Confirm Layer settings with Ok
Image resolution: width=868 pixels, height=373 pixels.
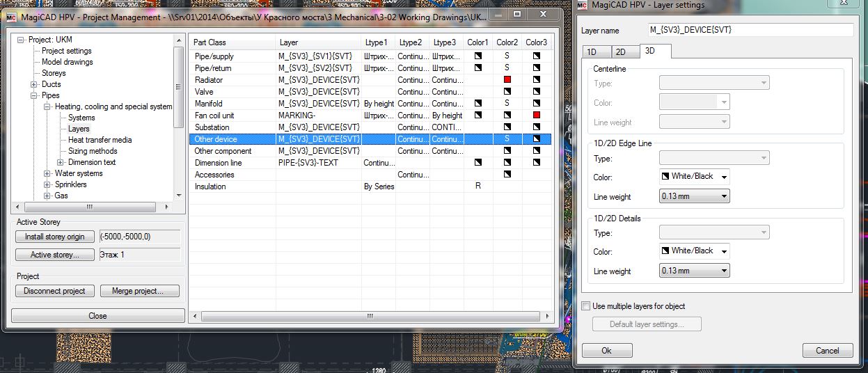607,351
